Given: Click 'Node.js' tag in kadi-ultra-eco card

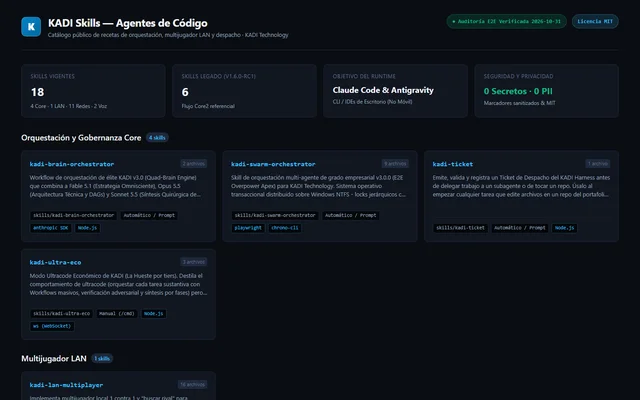Looking at the screenshot, I should (x=153, y=314).
